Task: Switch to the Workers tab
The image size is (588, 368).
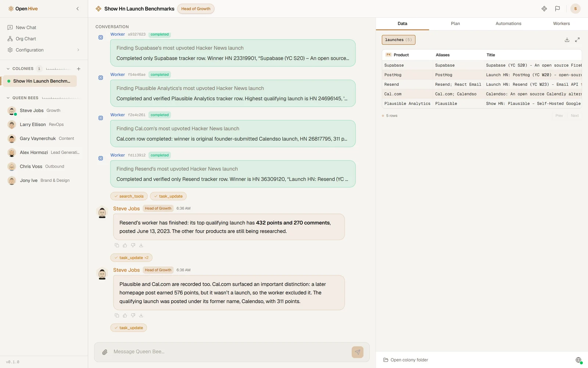Action: pos(562,24)
